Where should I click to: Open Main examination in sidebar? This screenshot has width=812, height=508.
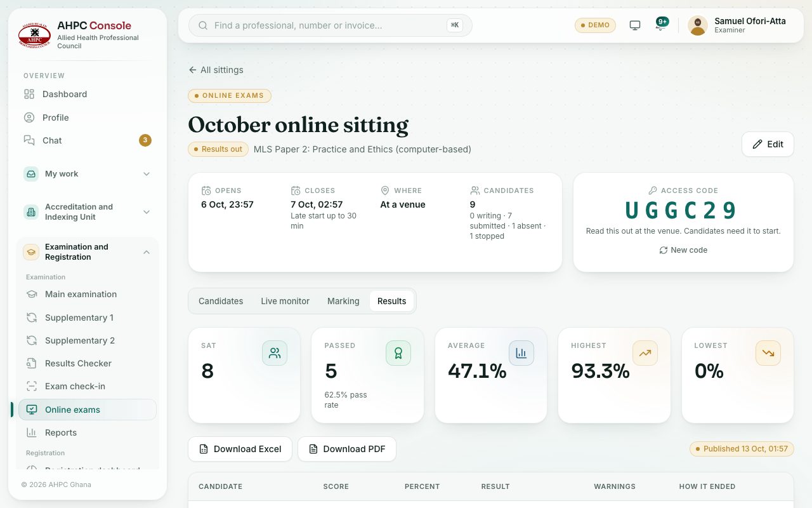[x=88, y=294]
